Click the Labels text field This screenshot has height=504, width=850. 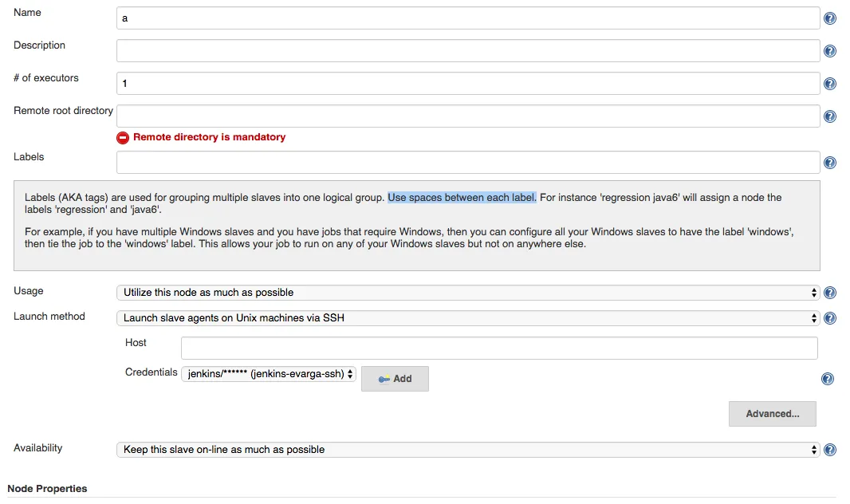[x=467, y=162]
